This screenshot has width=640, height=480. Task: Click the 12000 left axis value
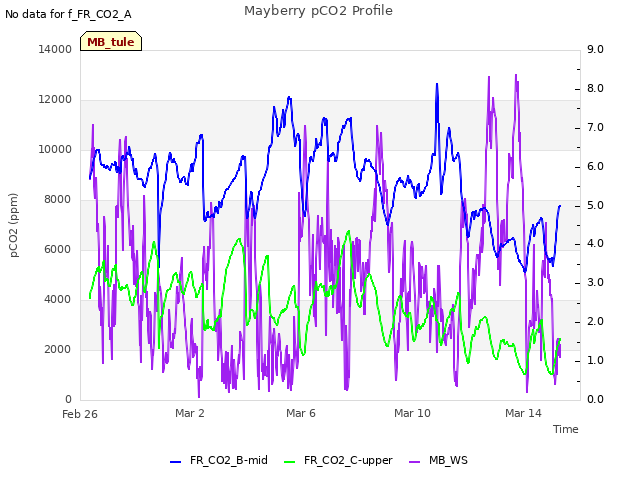(x=55, y=100)
